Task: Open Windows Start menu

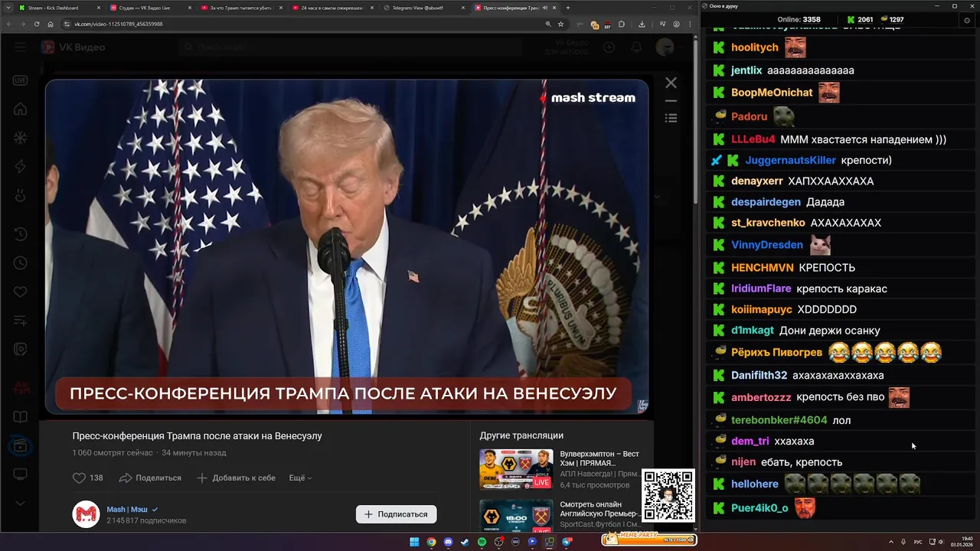Action: (414, 542)
